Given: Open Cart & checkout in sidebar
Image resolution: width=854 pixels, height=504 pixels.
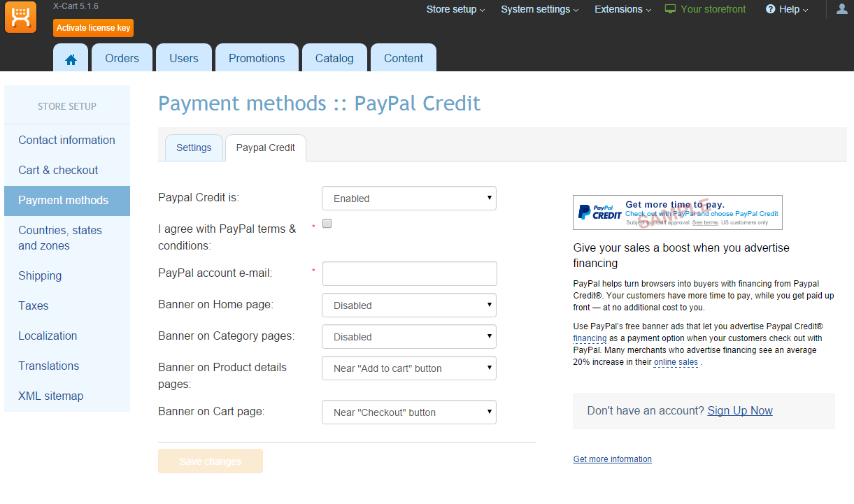Looking at the screenshot, I should (x=67, y=170).
